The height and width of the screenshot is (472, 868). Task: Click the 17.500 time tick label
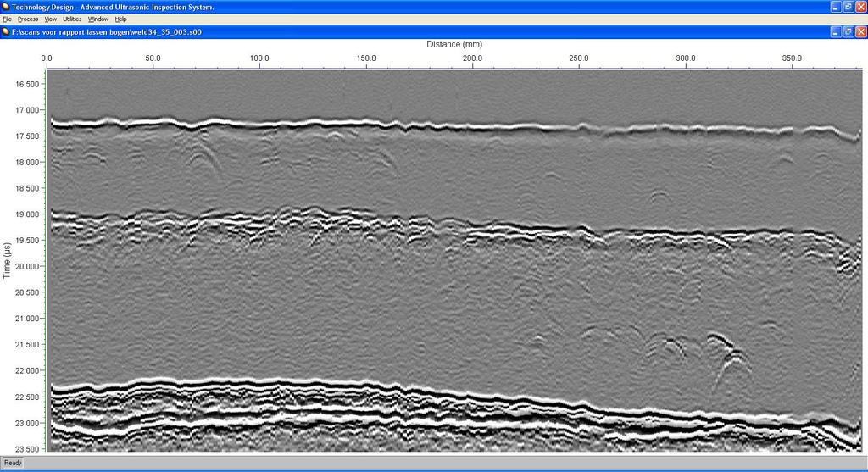coord(28,136)
